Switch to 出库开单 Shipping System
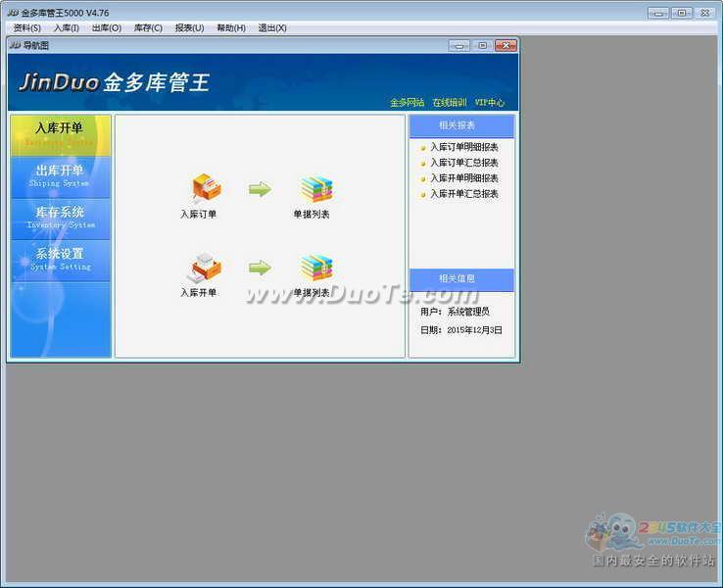 tap(61, 176)
